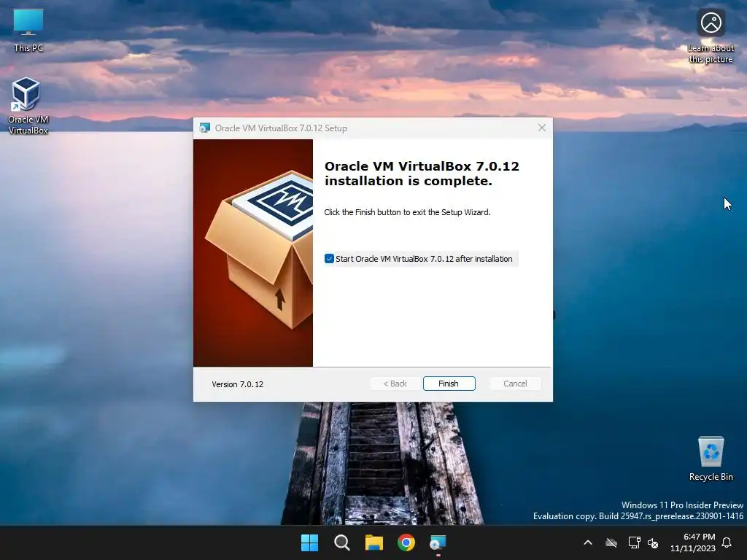Open the network status tray icon
Viewport: 747px width, 560px height.
(634, 542)
